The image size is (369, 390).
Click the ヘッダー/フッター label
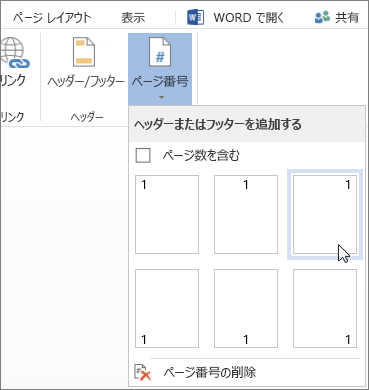click(86, 81)
